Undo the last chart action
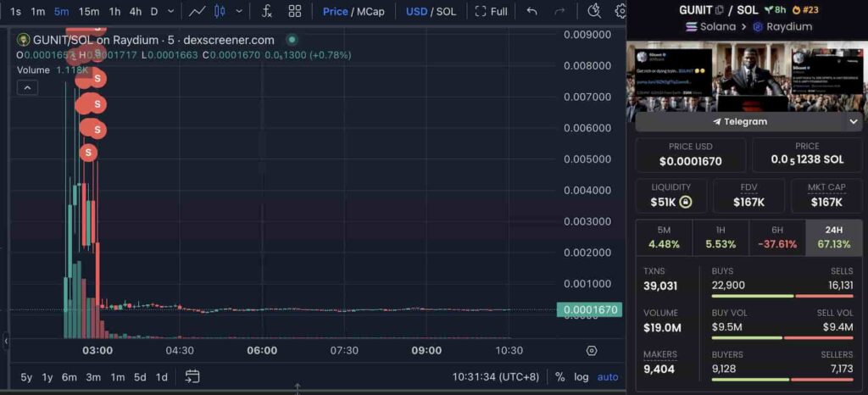Screen dimensions: 868x395 click(x=531, y=11)
